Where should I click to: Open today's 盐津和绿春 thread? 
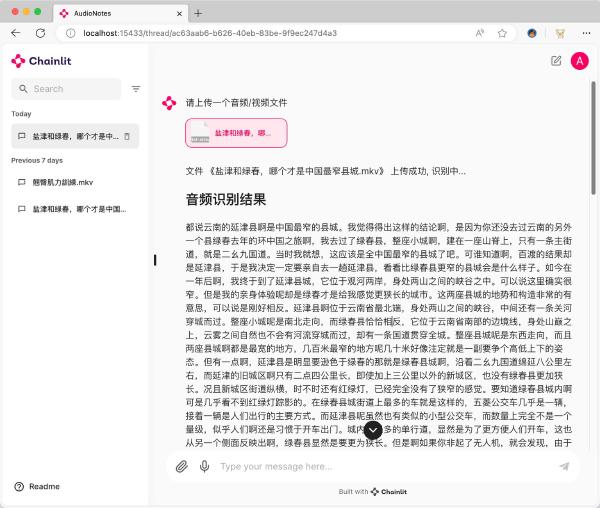tap(75, 136)
